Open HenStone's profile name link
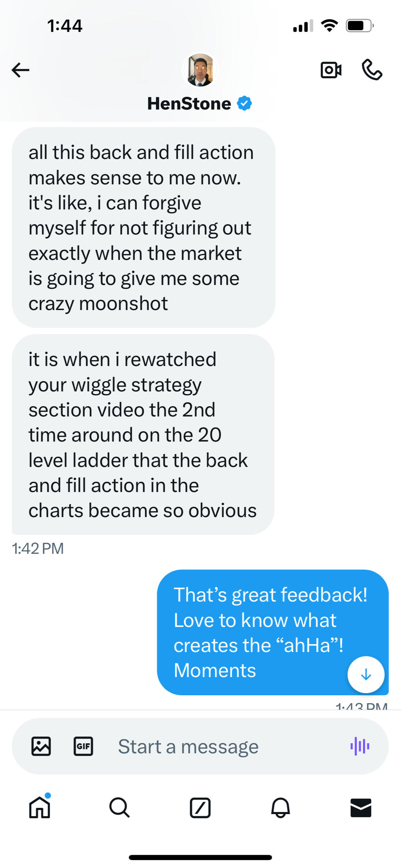 click(189, 104)
